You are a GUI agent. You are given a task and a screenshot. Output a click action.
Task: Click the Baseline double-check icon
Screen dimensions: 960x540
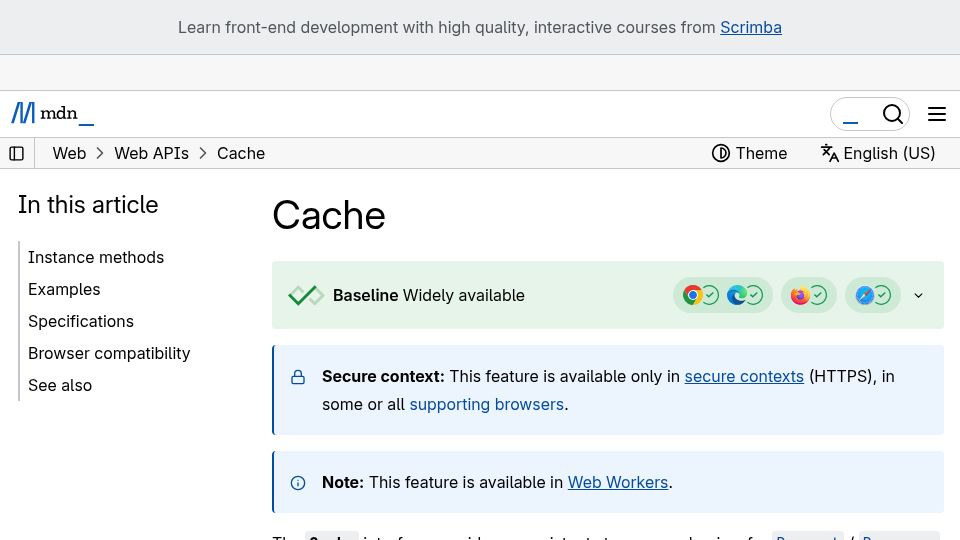306,295
